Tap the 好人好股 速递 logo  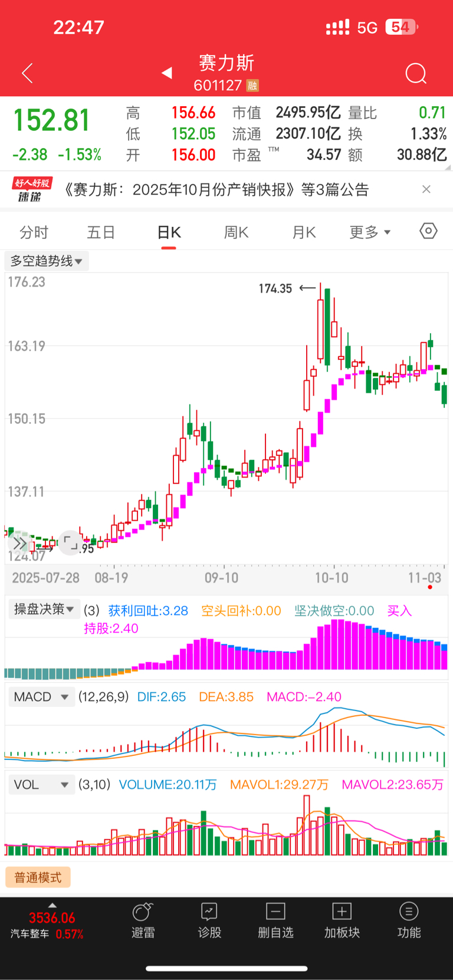(x=32, y=189)
